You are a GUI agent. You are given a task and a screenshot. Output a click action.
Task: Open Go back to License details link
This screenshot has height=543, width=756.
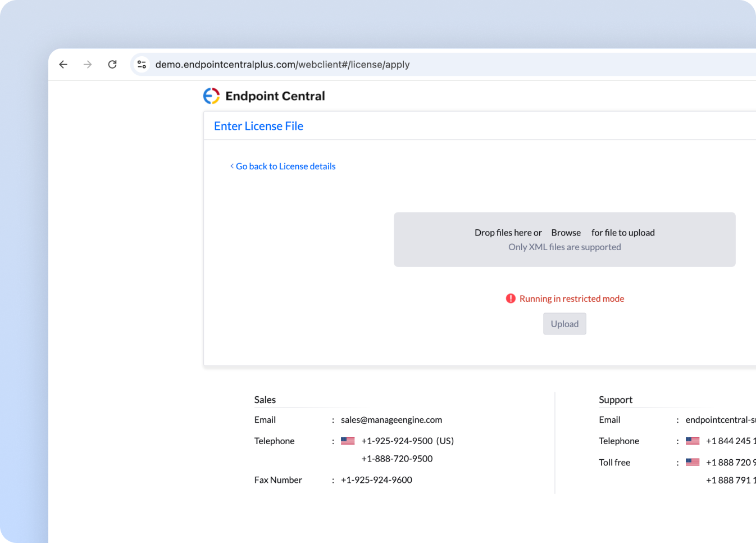pyautogui.click(x=283, y=166)
